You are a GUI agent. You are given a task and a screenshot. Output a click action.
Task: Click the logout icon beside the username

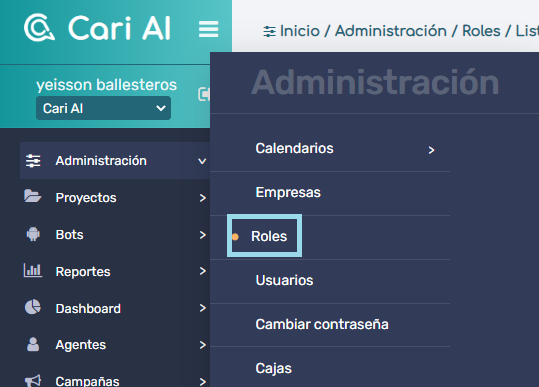pyautogui.click(x=204, y=94)
